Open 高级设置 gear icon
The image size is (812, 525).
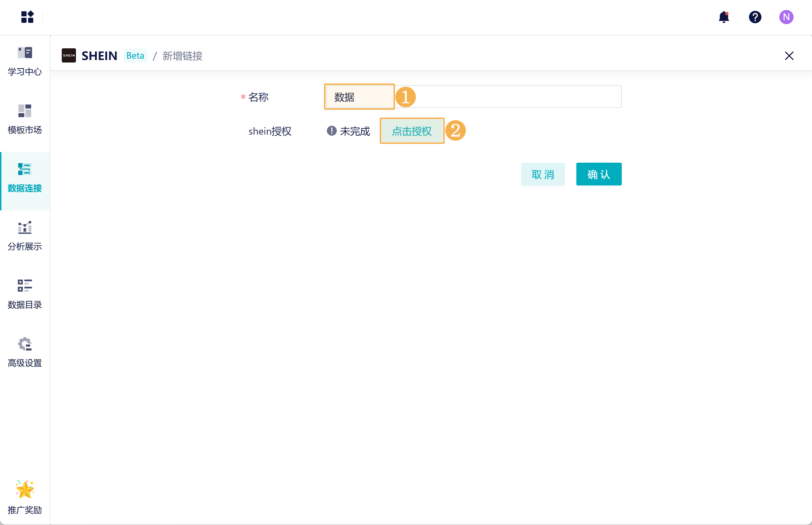[x=25, y=352]
